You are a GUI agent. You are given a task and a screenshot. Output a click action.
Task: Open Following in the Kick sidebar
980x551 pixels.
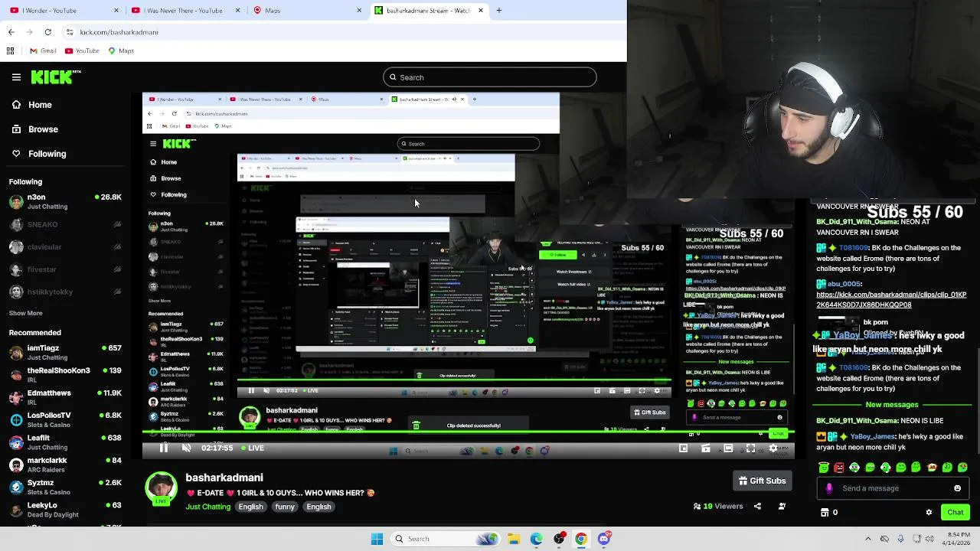point(39,154)
